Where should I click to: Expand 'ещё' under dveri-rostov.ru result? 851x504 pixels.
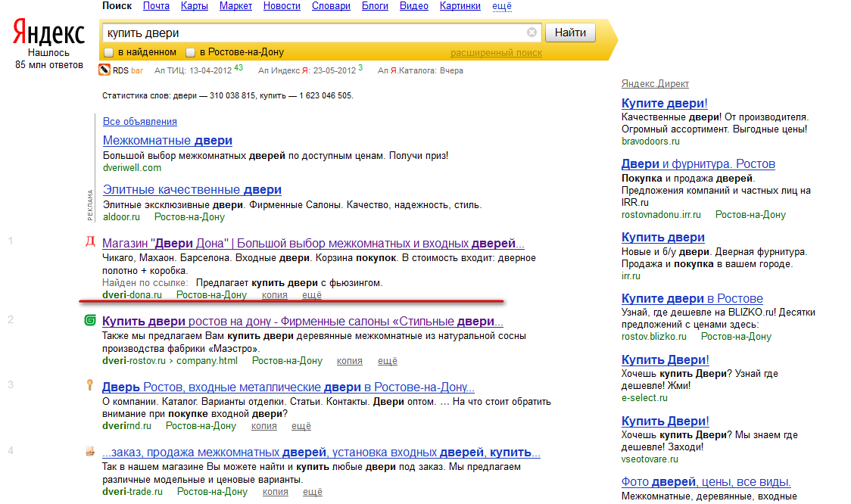click(388, 361)
